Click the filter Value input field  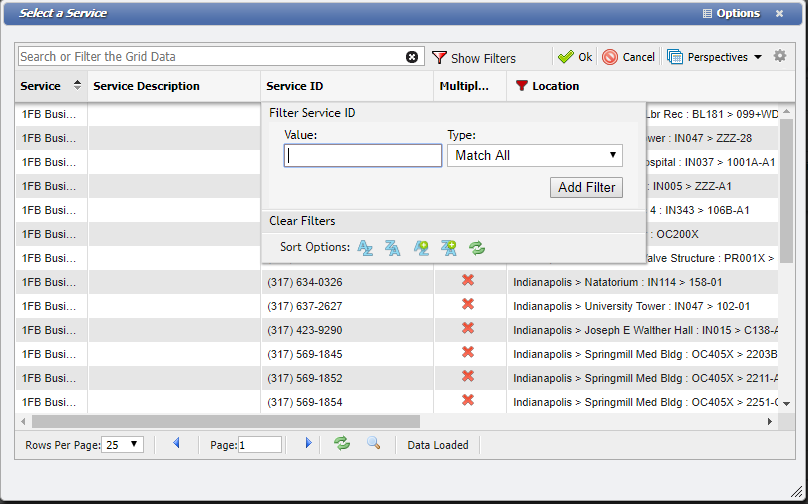(362, 156)
